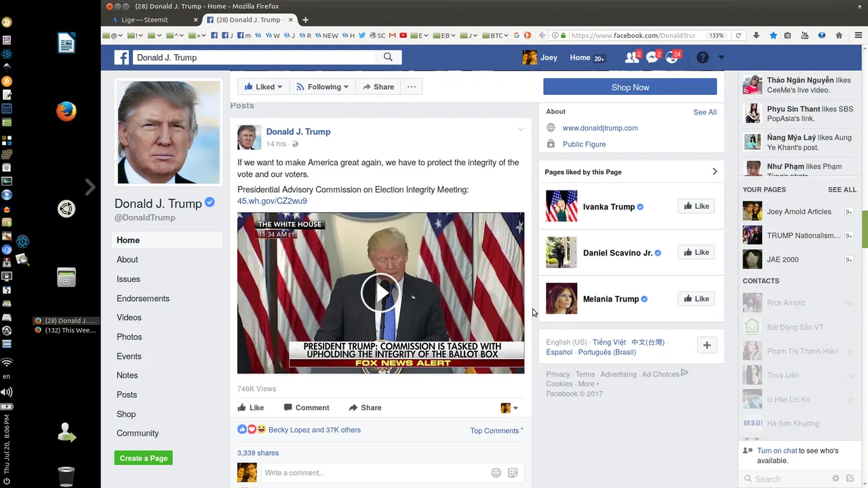Open the Twitter bookmark icon
The height and width of the screenshot is (488, 868).
tap(362, 35)
